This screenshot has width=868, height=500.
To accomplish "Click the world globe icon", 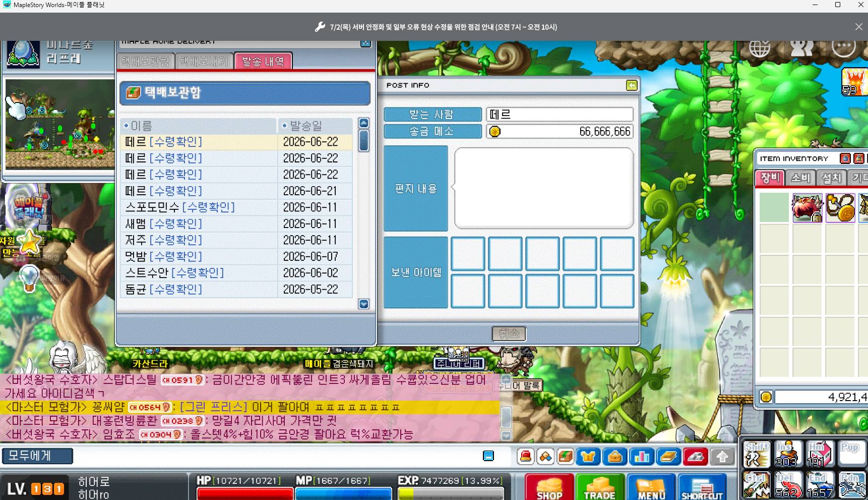I will point(760,48).
